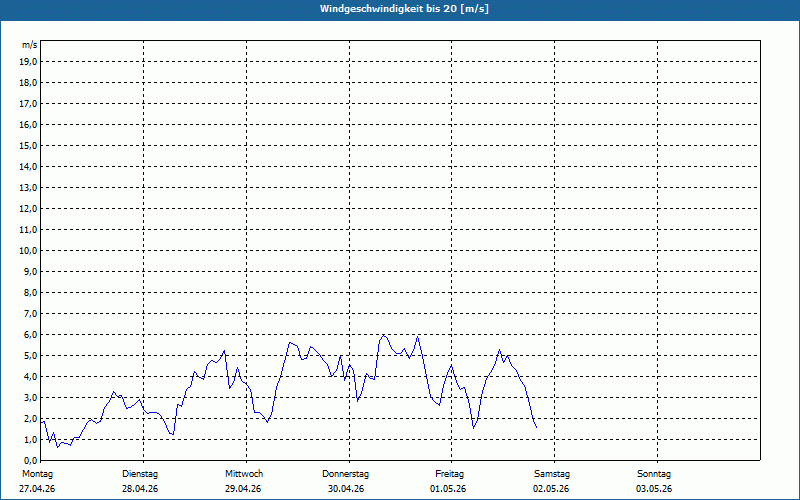Click the 17,0 axis label
Viewport: 800px width, 500px height.
coord(28,104)
